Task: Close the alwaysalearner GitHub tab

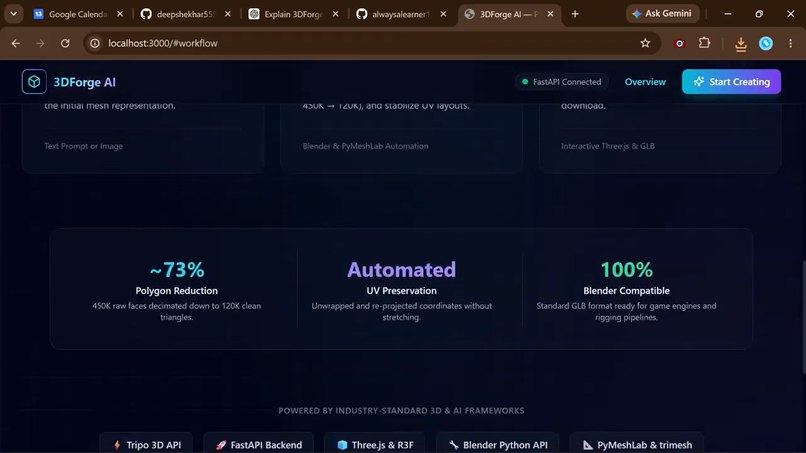Action: pyautogui.click(x=443, y=14)
